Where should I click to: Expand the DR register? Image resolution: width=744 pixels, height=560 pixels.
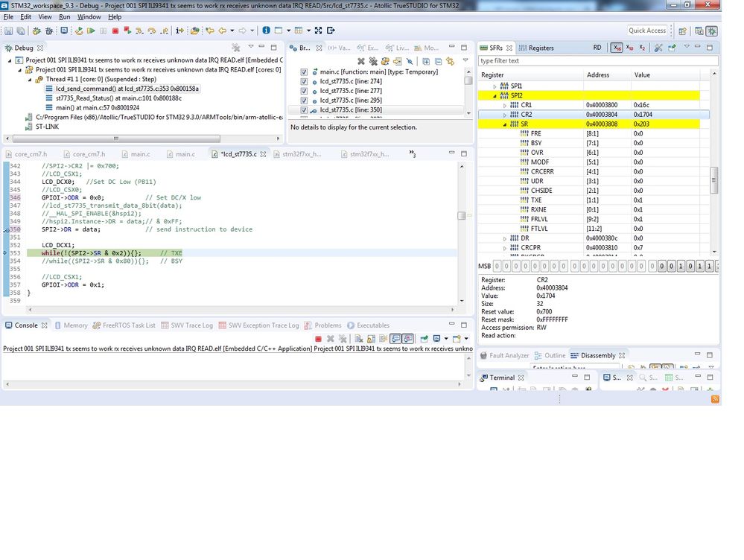pos(504,238)
